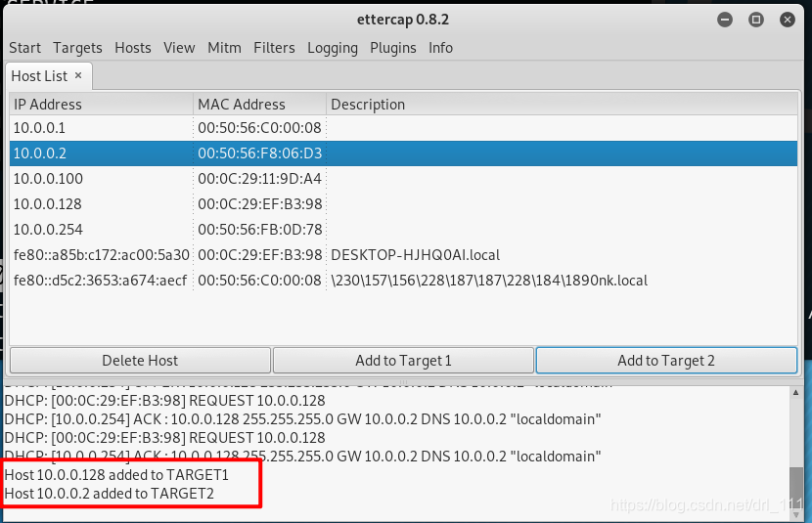The width and height of the screenshot is (812, 523).
Task: Sort by MAC Address column header
Action: 259,104
